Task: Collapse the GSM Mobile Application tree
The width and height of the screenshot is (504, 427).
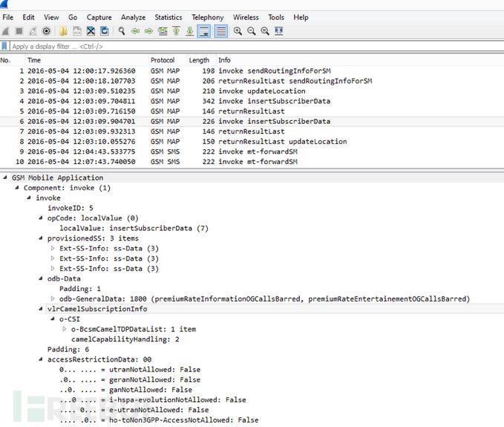Action: 6,178
